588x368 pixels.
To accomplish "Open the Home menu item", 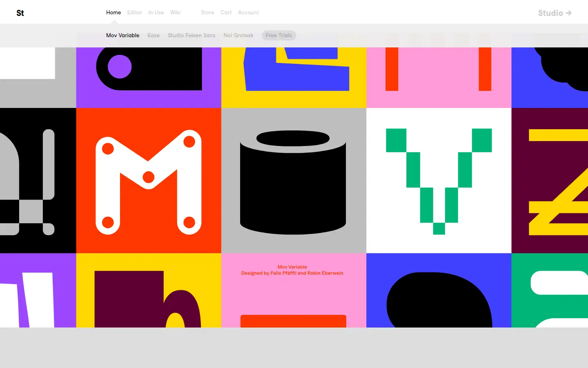I will [x=114, y=13].
